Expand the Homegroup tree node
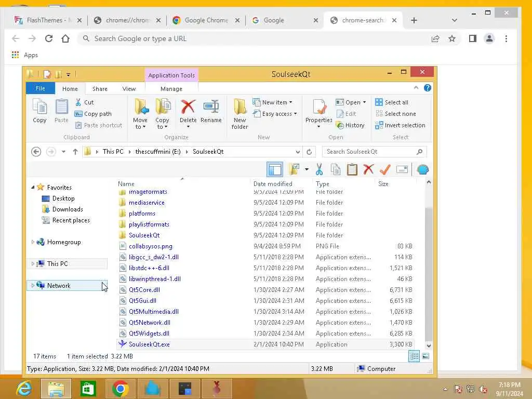This screenshot has height=399, width=532. point(33,242)
